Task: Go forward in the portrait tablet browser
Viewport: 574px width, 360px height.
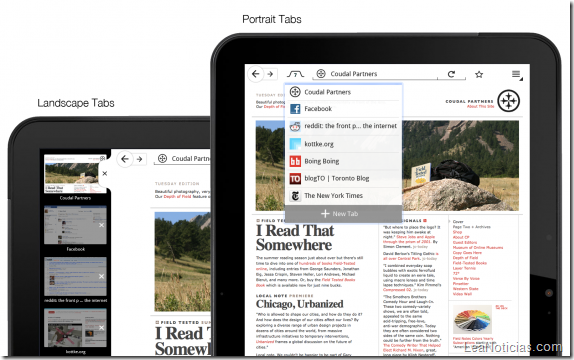Action: (270, 74)
